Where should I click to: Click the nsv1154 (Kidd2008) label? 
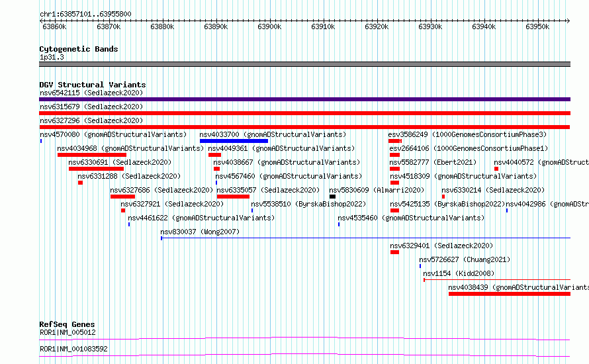(459, 273)
